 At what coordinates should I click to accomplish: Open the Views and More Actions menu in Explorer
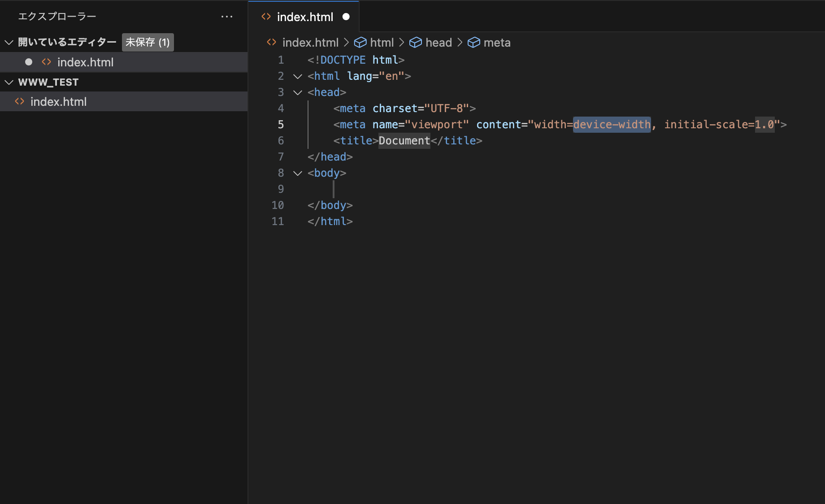click(227, 16)
